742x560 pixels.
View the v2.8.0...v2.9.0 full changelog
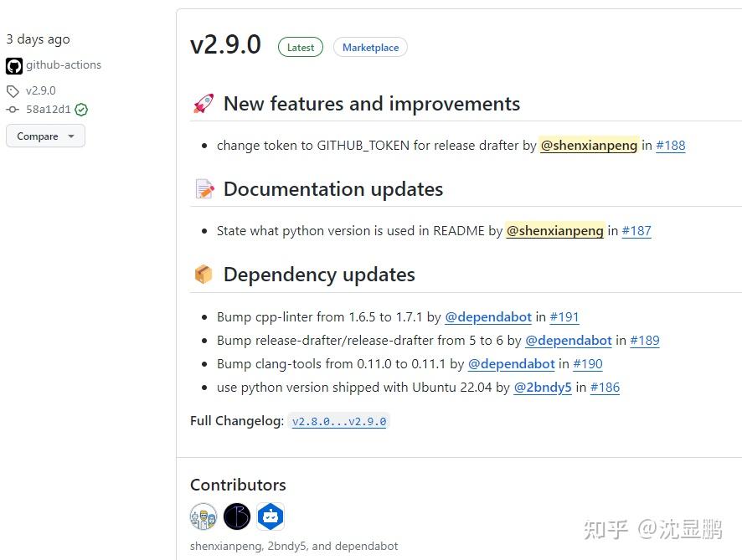click(338, 421)
